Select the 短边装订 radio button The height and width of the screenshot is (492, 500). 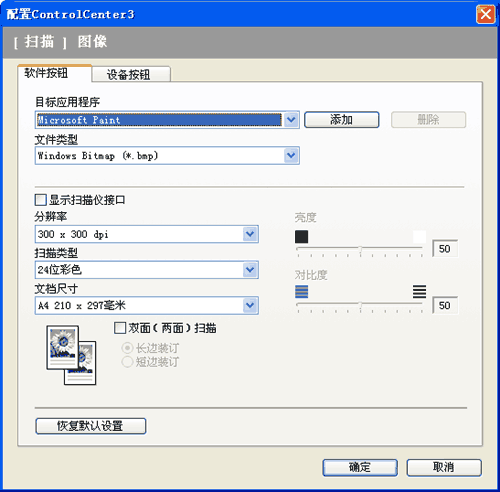(x=127, y=362)
